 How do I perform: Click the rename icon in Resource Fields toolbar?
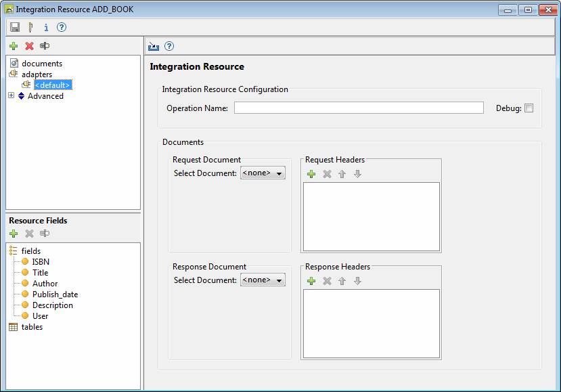tap(45, 234)
